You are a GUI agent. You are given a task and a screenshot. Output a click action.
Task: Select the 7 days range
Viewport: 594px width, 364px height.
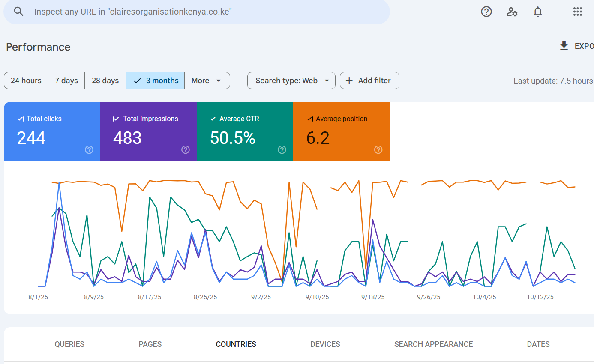[66, 81]
